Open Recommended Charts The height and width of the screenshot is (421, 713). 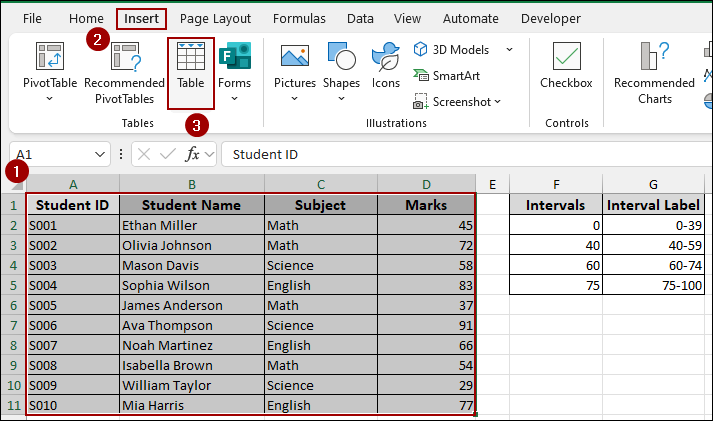pyautogui.click(x=654, y=73)
